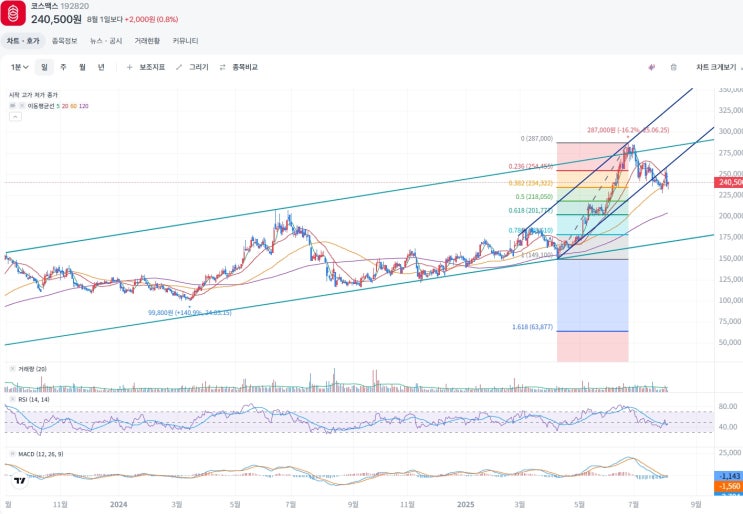Click the -1,560 orange MACD signal tag

point(728,486)
